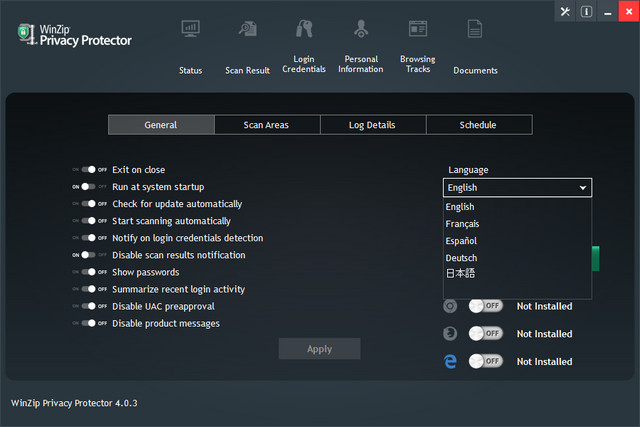The width and height of the screenshot is (640, 427).
Task: Open the Personal Information section icon
Action: point(360,28)
